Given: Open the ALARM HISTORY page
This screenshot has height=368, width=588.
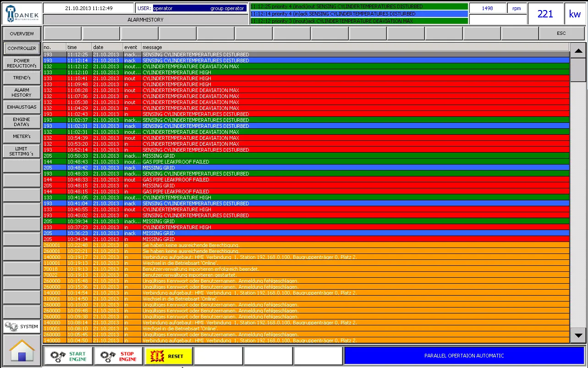Looking at the screenshot, I should (x=21, y=92).
